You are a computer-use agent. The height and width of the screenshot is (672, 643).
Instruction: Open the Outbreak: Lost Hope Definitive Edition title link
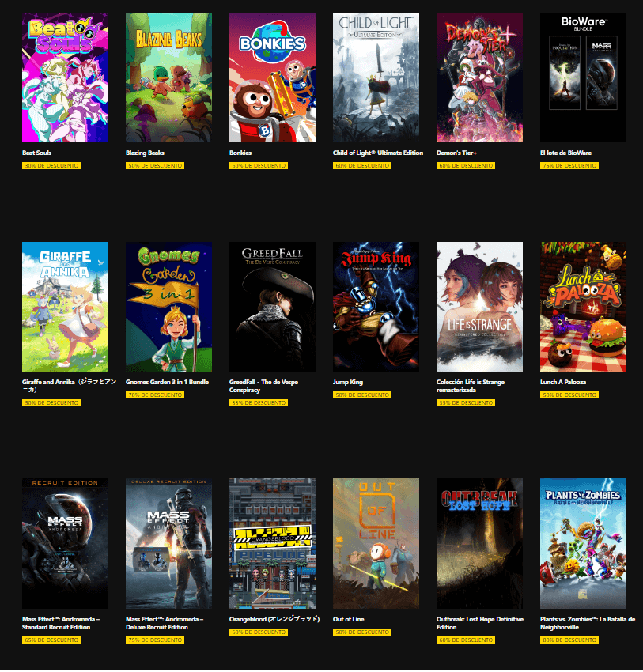click(479, 623)
